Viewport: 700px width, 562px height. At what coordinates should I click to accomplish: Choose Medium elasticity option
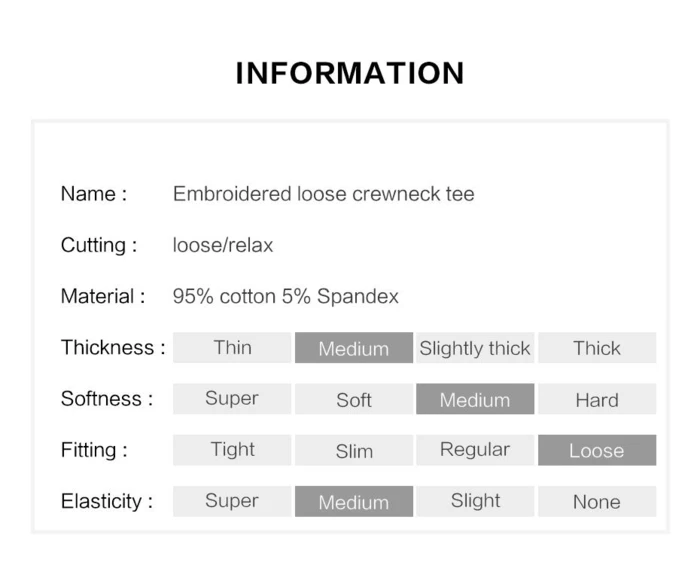[354, 501]
